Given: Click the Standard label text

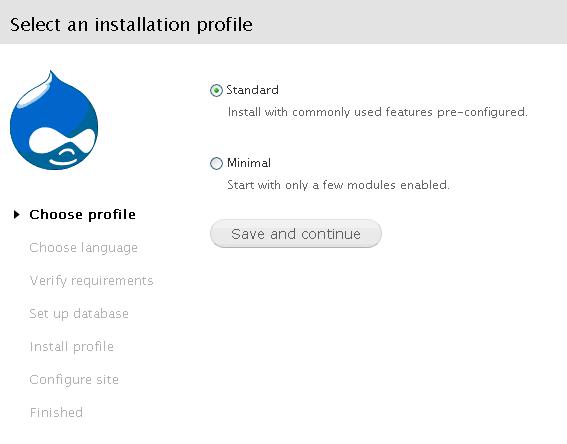Looking at the screenshot, I should [252, 90].
